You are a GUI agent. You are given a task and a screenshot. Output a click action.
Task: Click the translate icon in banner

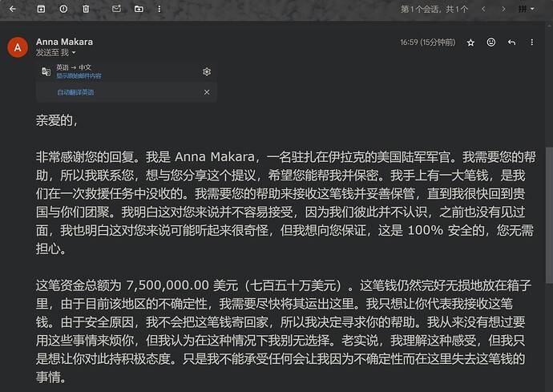[46, 71]
